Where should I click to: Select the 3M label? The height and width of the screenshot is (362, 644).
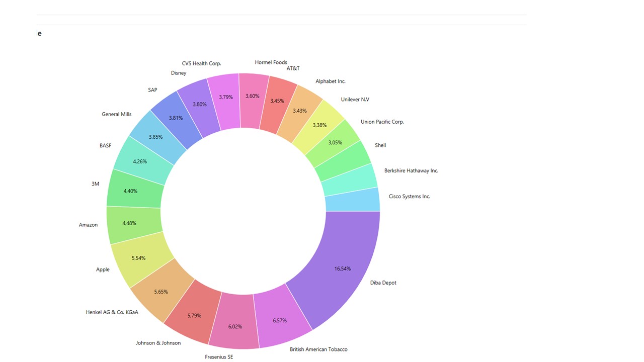coord(95,184)
